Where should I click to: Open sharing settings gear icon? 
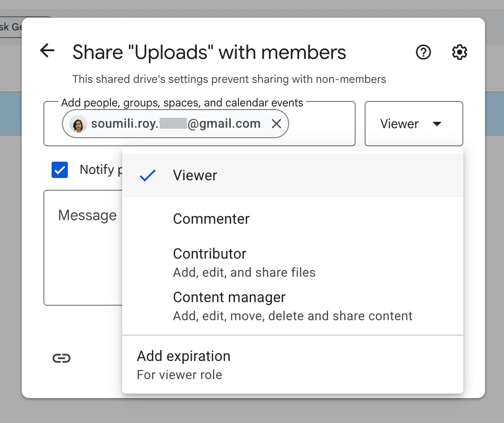[459, 52]
